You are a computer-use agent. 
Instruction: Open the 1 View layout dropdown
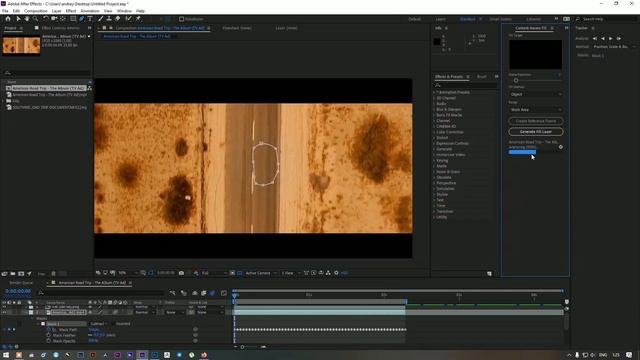coord(291,273)
